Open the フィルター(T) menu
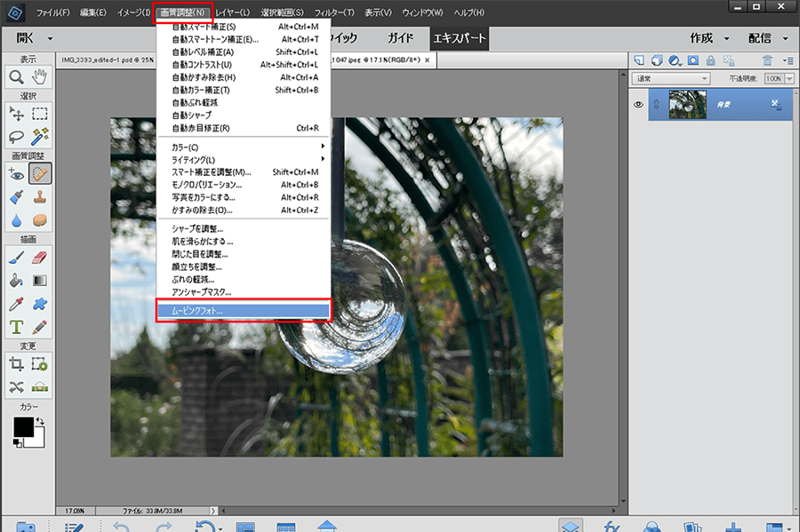This screenshot has width=800, height=532. pyautogui.click(x=334, y=12)
